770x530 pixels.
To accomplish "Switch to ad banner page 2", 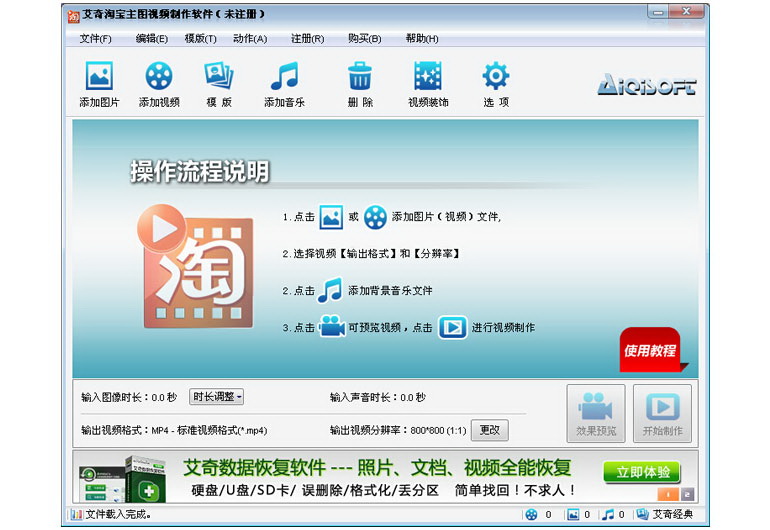I will tap(688, 494).
